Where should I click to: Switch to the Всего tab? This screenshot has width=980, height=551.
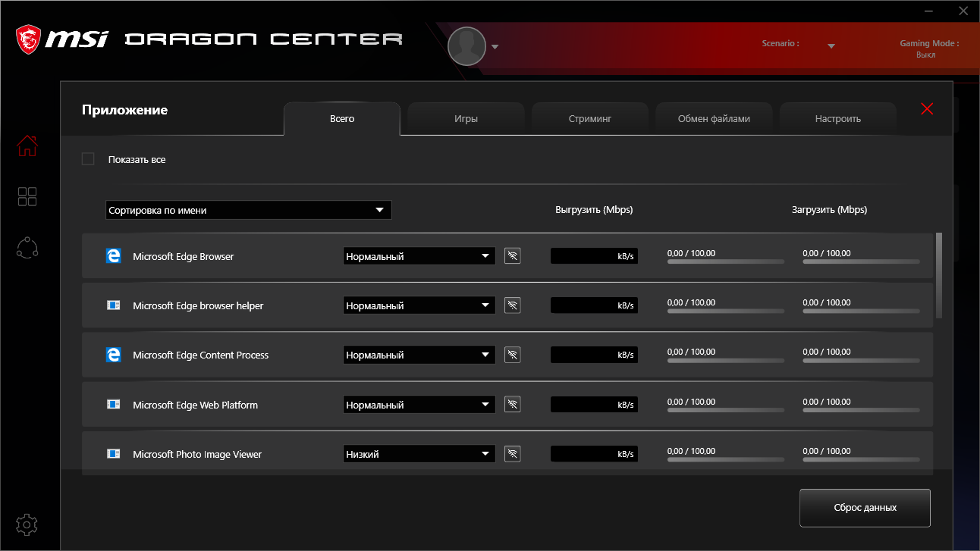(x=342, y=118)
